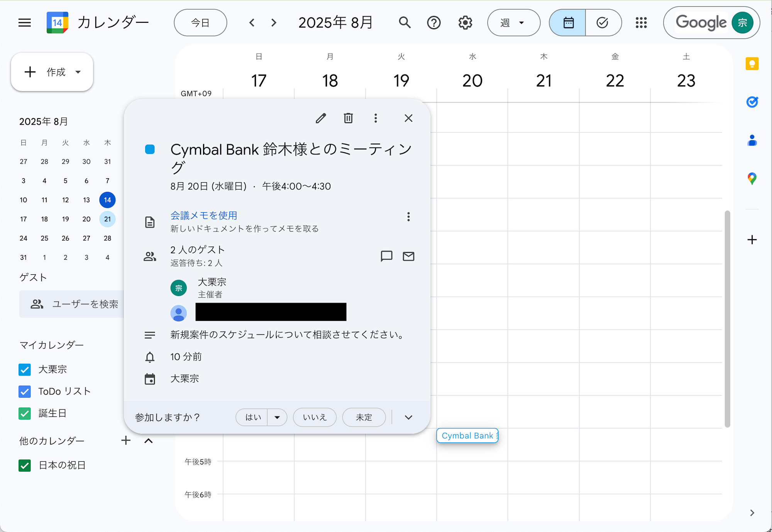Close the event details popup
Viewport: 772px width, 532px height.
tap(408, 118)
